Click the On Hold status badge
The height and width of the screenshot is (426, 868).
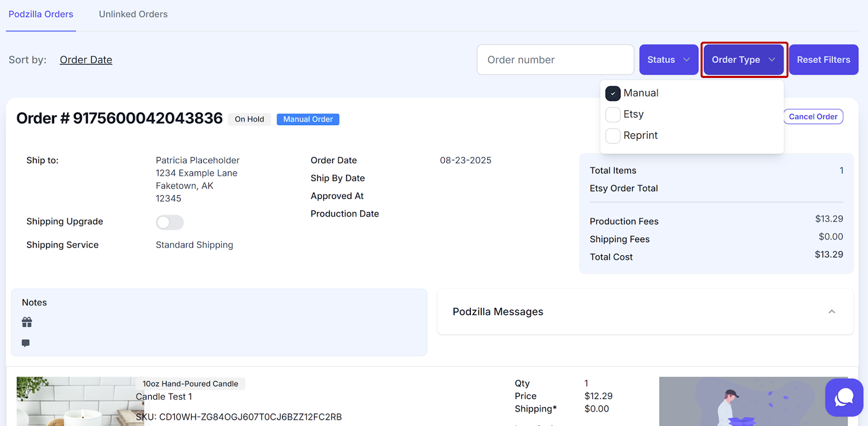point(249,119)
